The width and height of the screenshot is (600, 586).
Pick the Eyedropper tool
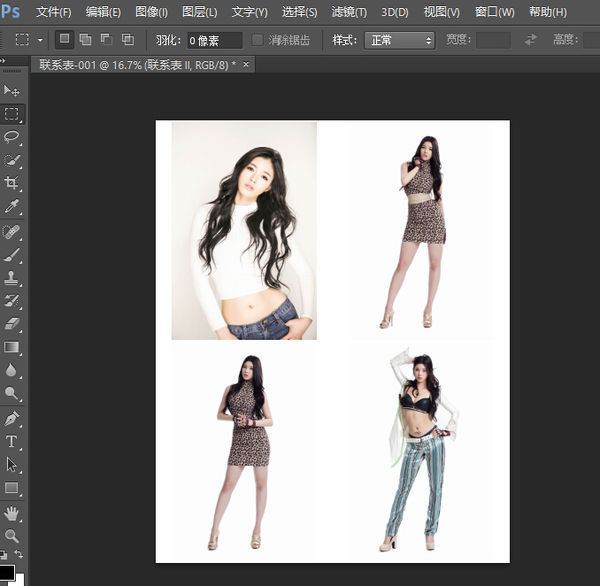point(12,207)
